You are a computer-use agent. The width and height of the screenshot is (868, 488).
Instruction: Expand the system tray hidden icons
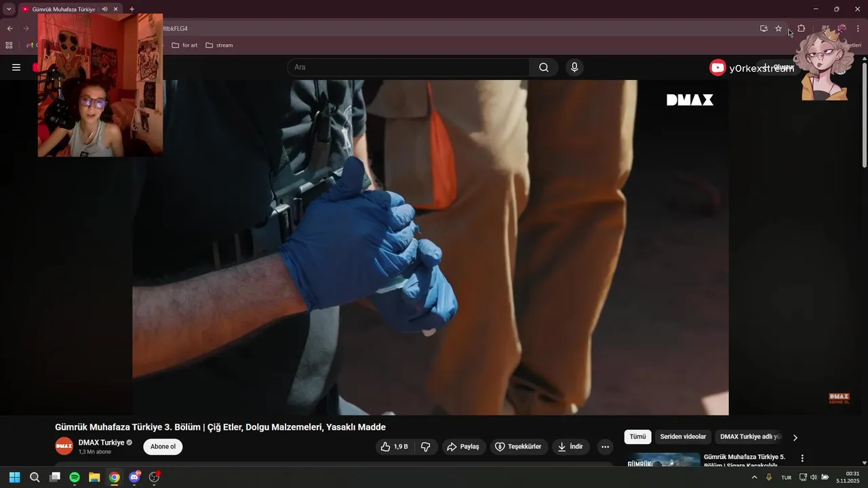(x=754, y=477)
